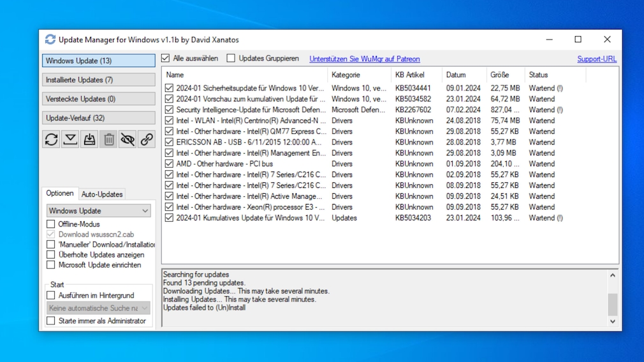Click the 75,74 MB size cell
Image resolution: width=644 pixels, height=362 pixels.
[505, 120]
